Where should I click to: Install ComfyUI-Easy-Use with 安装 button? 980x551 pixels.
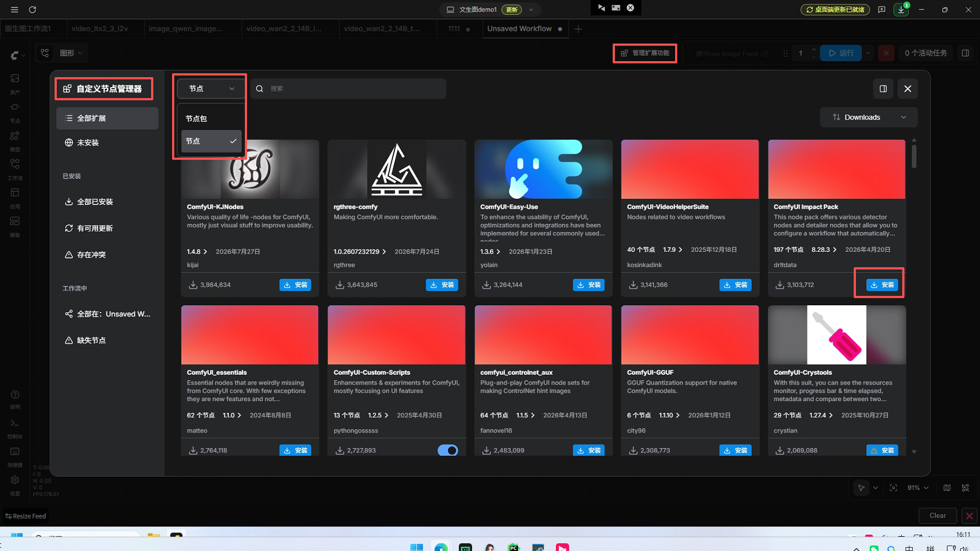point(589,285)
